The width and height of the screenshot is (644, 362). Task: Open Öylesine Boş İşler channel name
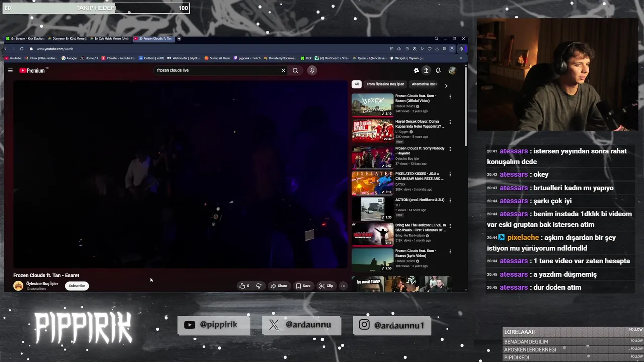(x=42, y=284)
